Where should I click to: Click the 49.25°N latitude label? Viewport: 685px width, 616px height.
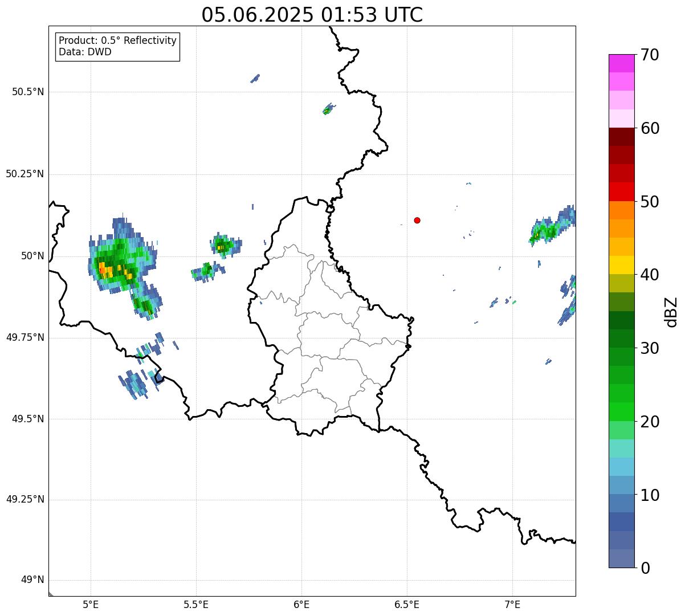click(x=25, y=499)
